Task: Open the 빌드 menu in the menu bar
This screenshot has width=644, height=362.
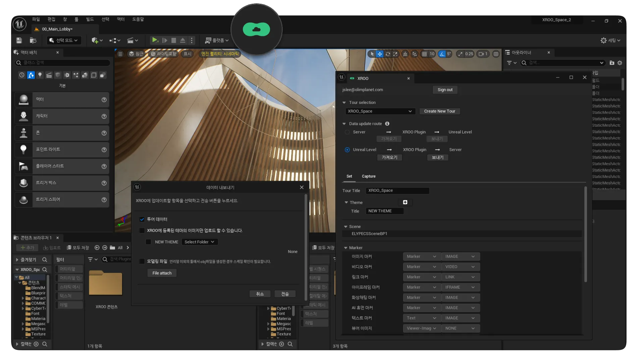Action: tap(90, 19)
